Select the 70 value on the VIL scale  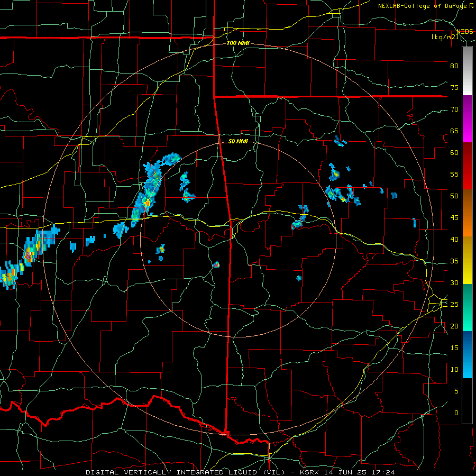pos(454,109)
